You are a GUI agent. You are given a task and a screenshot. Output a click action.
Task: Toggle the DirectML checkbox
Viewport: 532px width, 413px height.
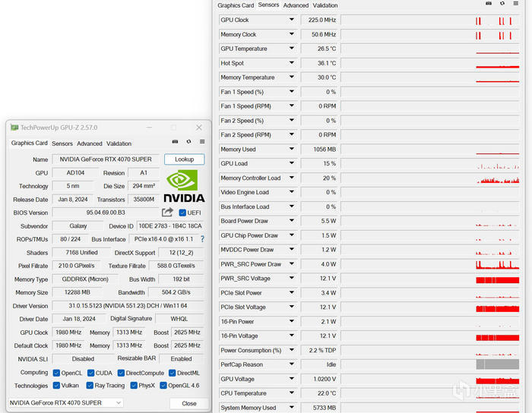(172, 373)
